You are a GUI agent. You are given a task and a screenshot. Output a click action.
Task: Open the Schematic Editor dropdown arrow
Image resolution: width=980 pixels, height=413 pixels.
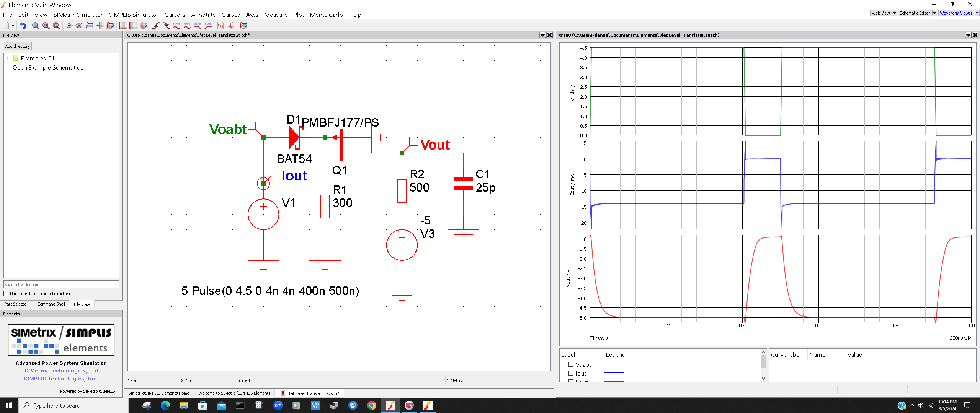tap(934, 13)
